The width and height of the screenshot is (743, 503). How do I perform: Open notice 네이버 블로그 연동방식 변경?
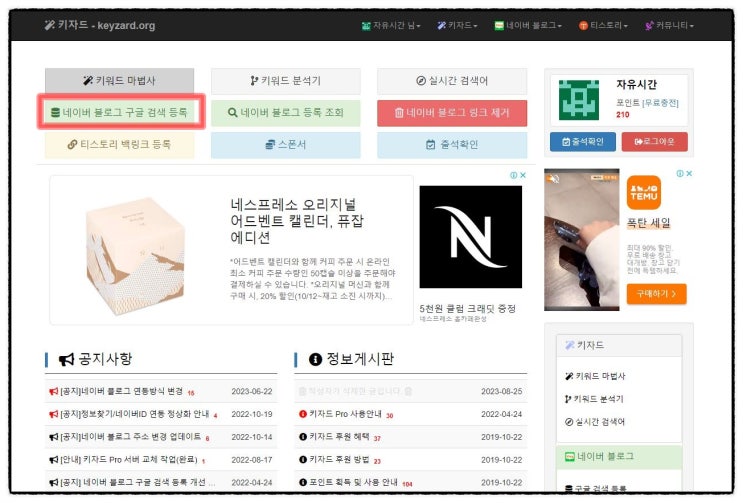[121, 391]
